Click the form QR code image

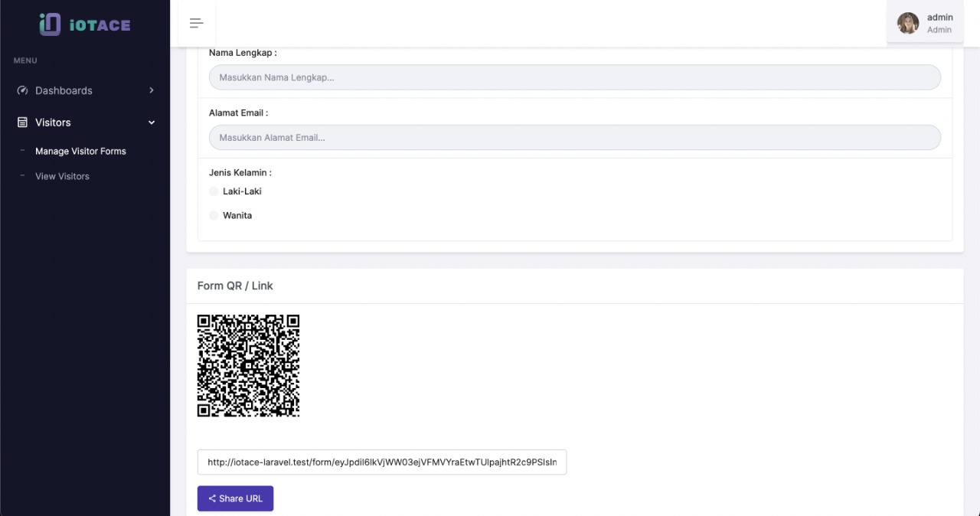(248, 366)
